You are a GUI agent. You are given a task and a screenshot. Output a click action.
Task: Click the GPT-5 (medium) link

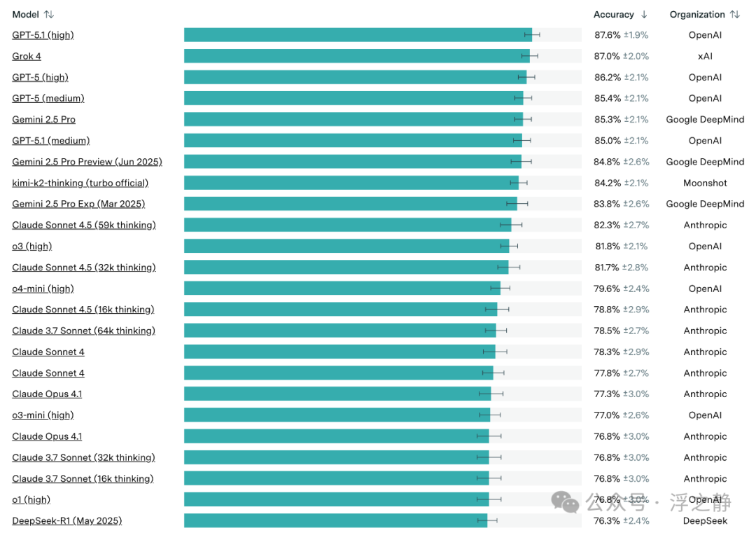coord(48,98)
